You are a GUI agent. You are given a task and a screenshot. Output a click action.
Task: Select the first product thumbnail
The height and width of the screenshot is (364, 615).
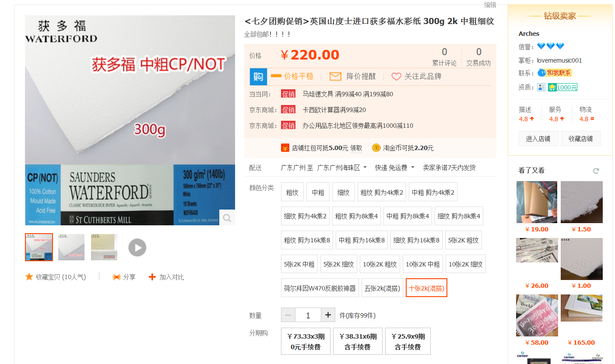click(39, 247)
